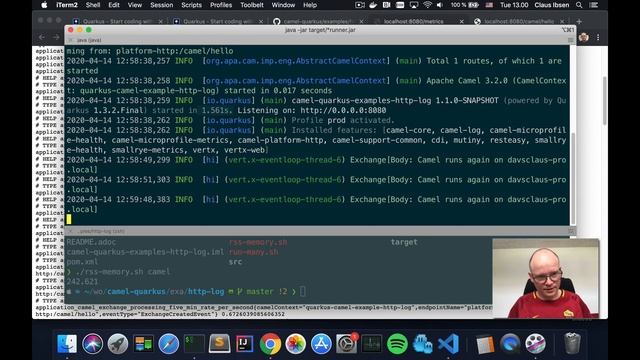Open Photos from the dock
This screenshot has width=640, height=360.
[x=296, y=344]
